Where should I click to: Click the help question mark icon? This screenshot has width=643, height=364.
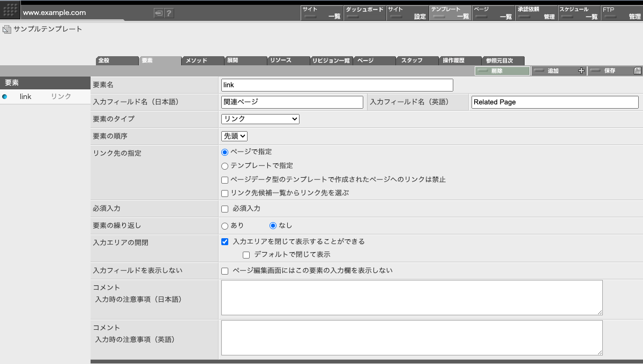click(170, 13)
